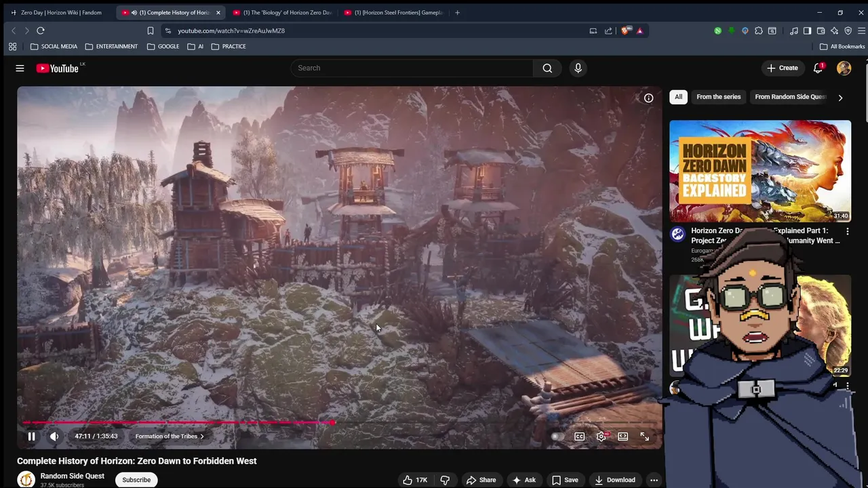Screen dimensions: 868x488
Task: Open the bookmarks bar apps grid
Action: coord(12,46)
